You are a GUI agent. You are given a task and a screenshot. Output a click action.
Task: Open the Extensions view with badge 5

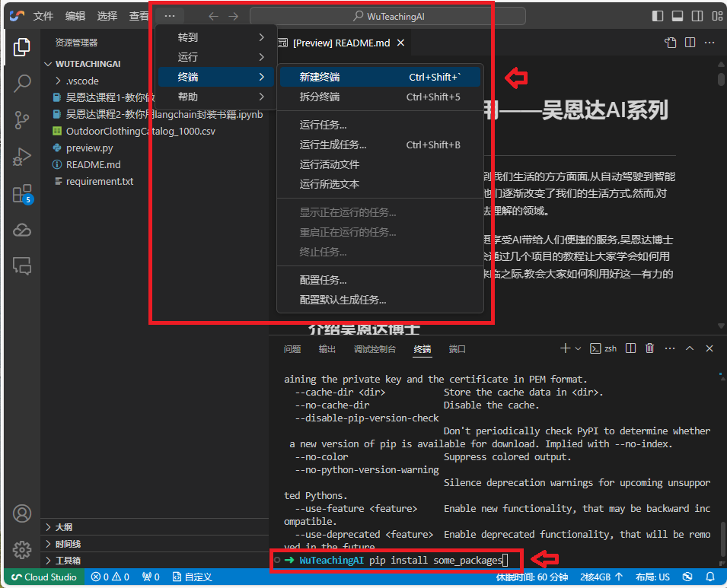[x=21, y=194]
